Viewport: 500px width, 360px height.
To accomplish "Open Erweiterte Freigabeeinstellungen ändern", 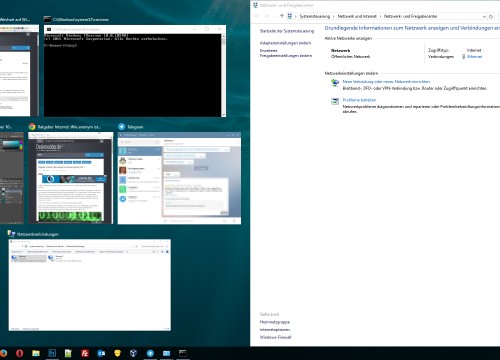I will click(286, 53).
